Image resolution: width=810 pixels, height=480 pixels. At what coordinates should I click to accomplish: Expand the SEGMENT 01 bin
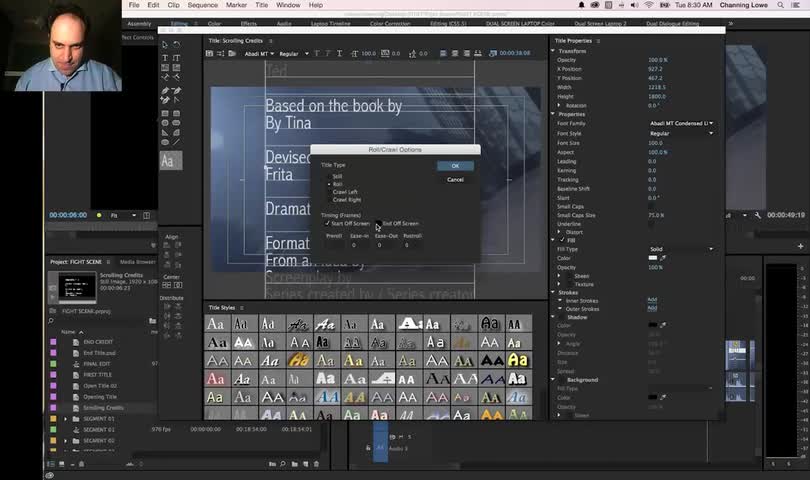click(x=66, y=419)
